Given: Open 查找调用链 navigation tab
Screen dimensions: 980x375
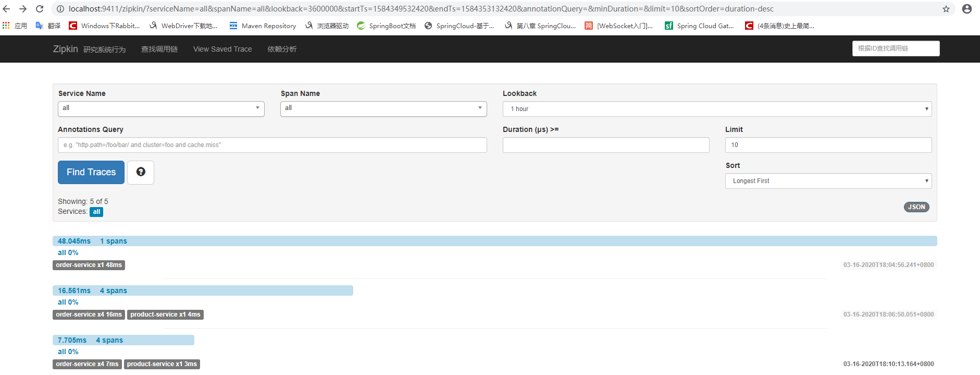Looking at the screenshot, I should point(159,49).
